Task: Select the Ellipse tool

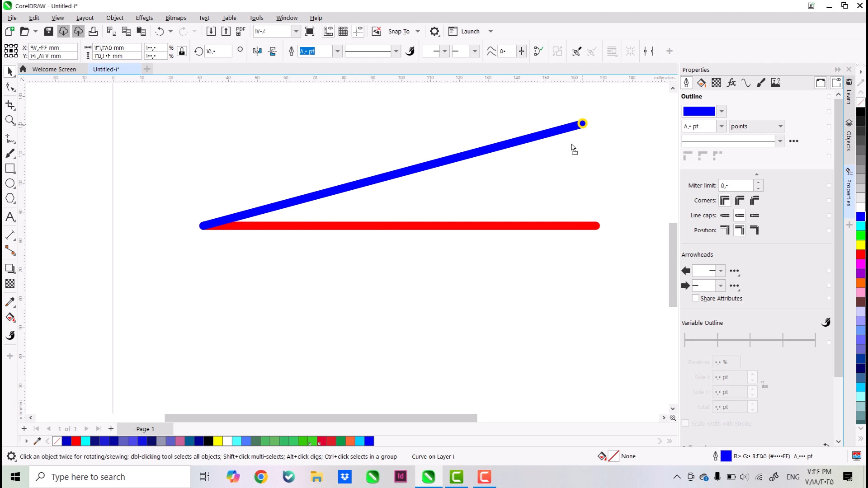Action: tap(10, 183)
